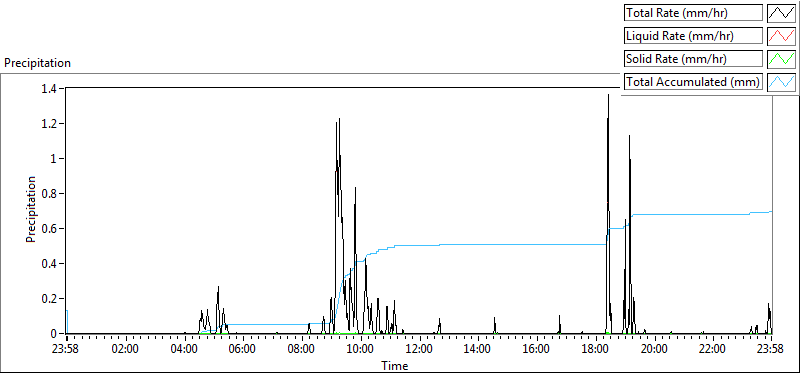
Task: Click the 20:00 time axis label
Action: (x=654, y=350)
